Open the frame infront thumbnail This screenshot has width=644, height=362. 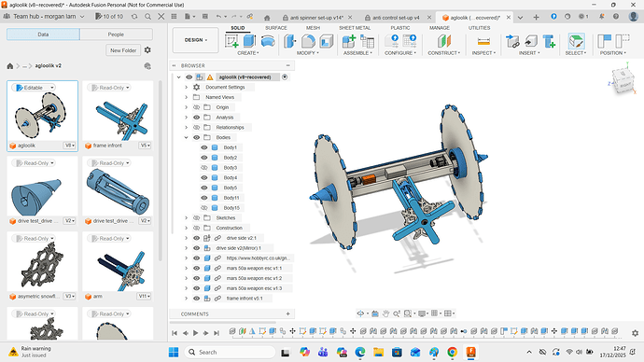(x=118, y=112)
